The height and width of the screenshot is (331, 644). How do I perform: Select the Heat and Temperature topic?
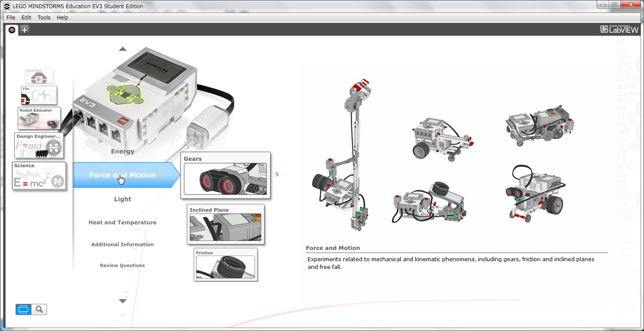pyautogui.click(x=123, y=222)
